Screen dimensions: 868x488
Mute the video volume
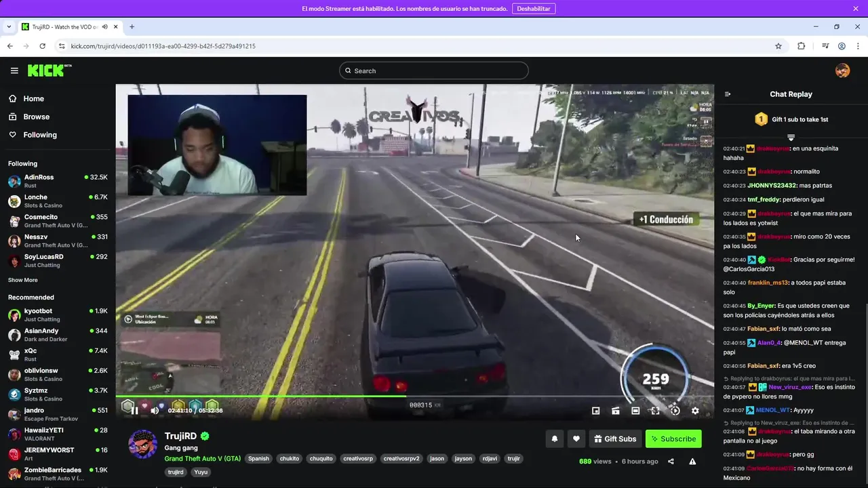tap(155, 410)
